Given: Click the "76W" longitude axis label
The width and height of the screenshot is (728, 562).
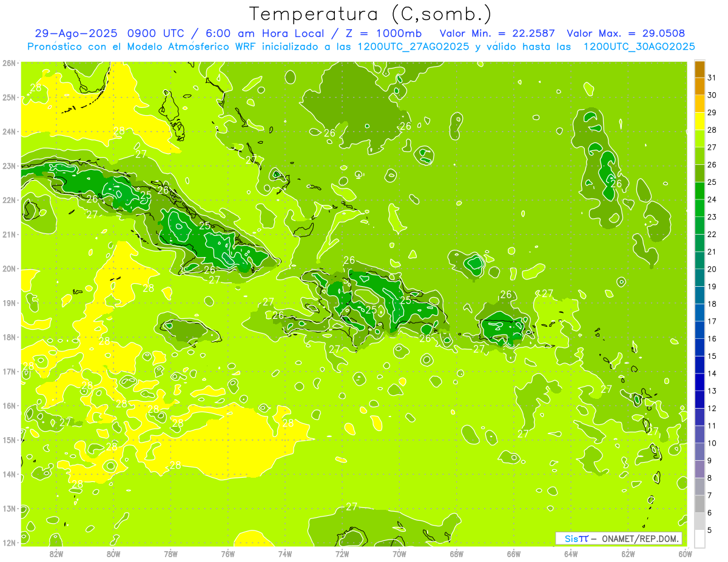Looking at the screenshot, I should [227, 554].
